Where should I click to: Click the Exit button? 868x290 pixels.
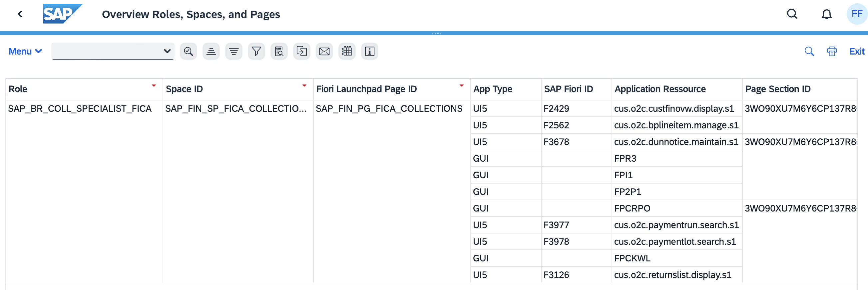[857, 52]
